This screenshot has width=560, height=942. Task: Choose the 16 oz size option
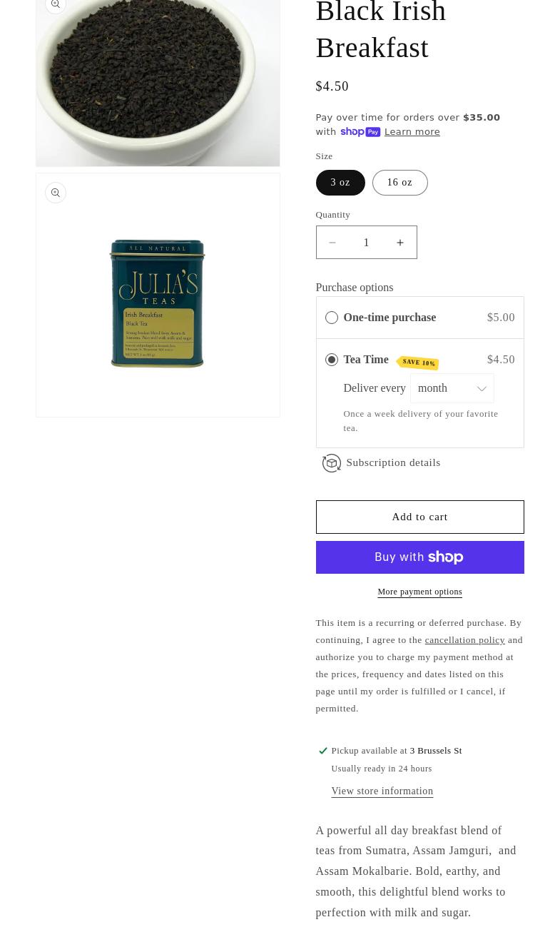tap(399, 183)
